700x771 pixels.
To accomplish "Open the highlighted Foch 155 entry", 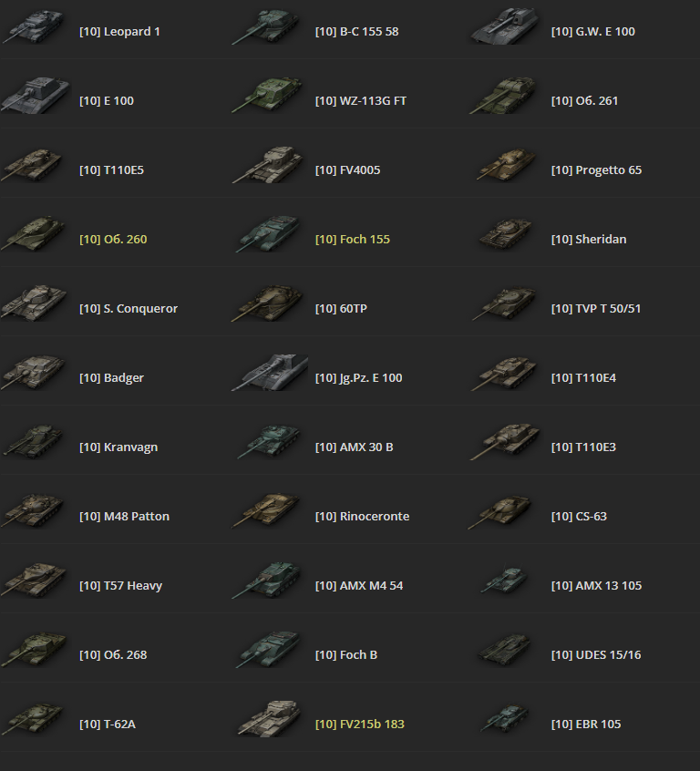I will [353, 240].
